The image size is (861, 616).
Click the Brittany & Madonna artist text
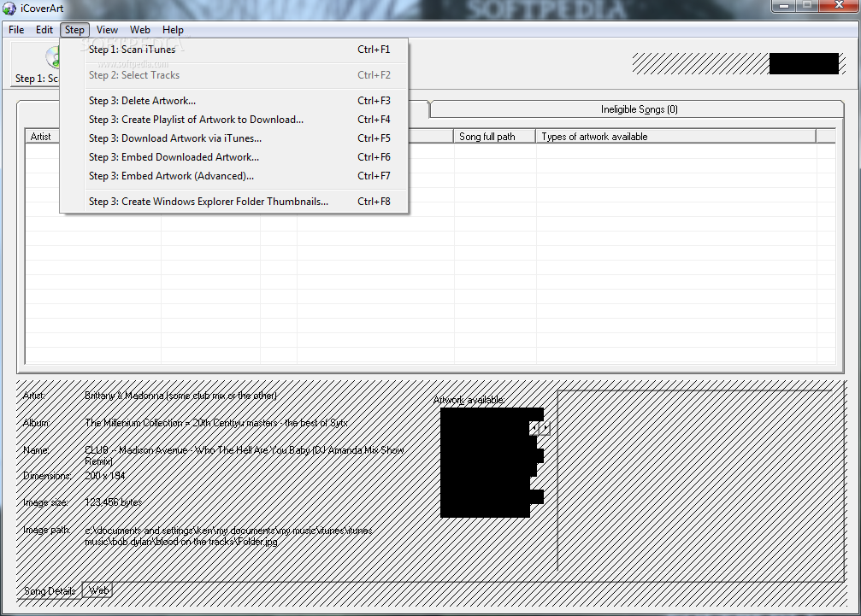(180, 396)
